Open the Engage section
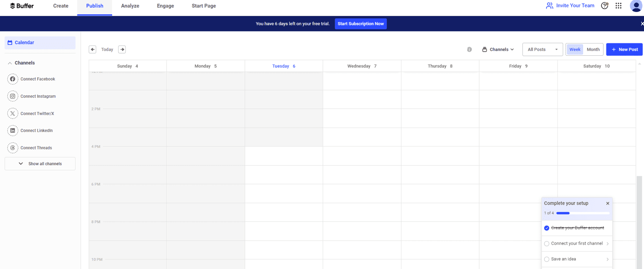The image size is (644, 269). [165, 6]
